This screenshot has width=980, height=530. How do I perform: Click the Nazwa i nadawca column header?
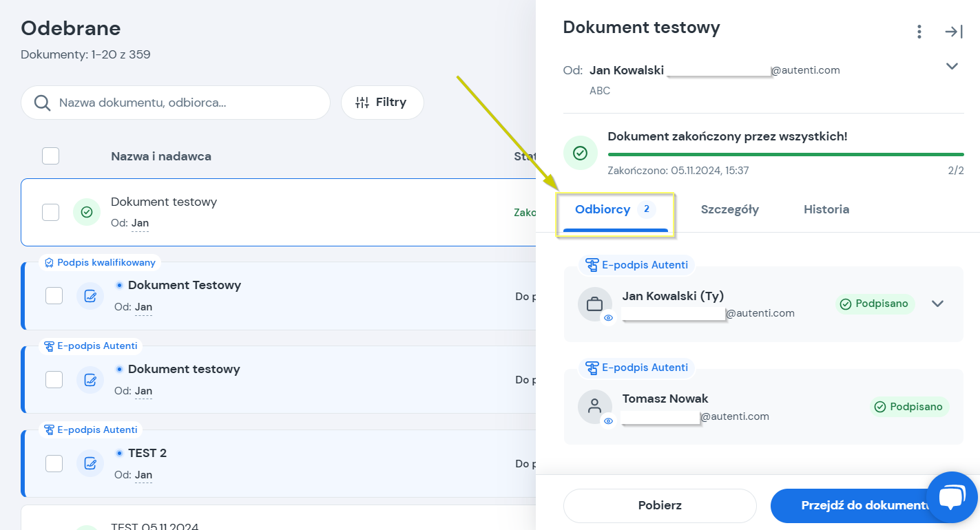(x=161, y=156)
